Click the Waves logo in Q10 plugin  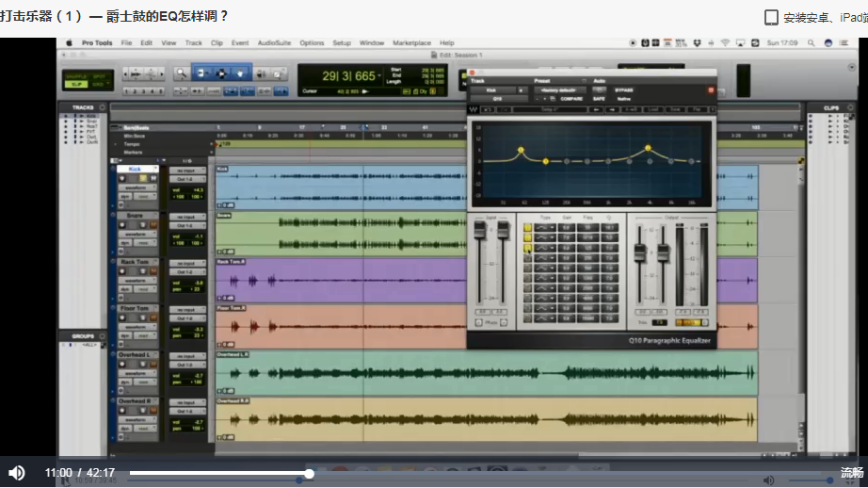[474, 109]
